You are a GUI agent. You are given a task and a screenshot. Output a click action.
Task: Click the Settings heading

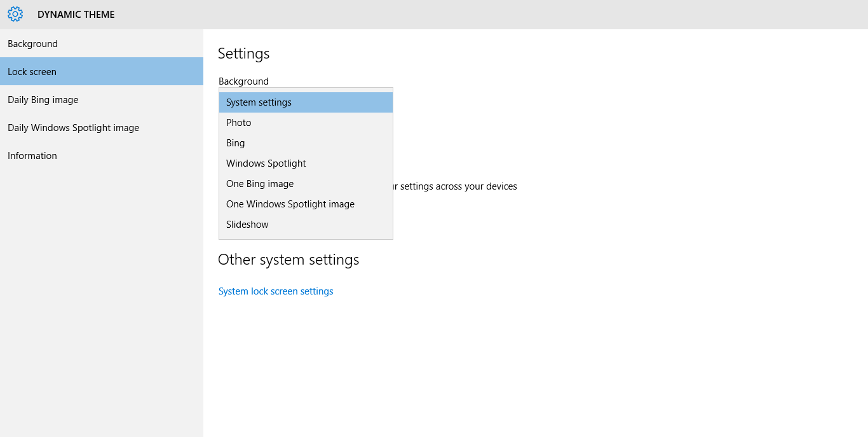[x=244, y=53]
